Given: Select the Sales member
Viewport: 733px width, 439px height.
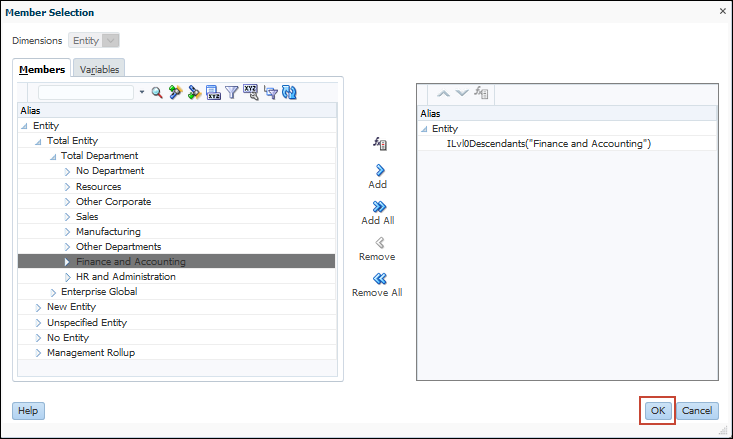Looking at the screenshot, I should tap(87, 216).
